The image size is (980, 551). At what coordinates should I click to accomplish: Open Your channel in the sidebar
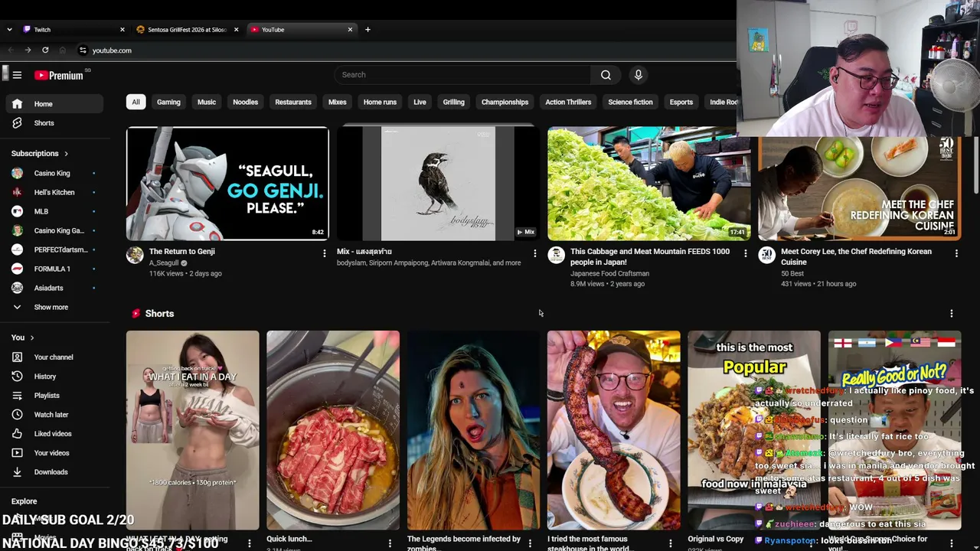click(54, 357)
